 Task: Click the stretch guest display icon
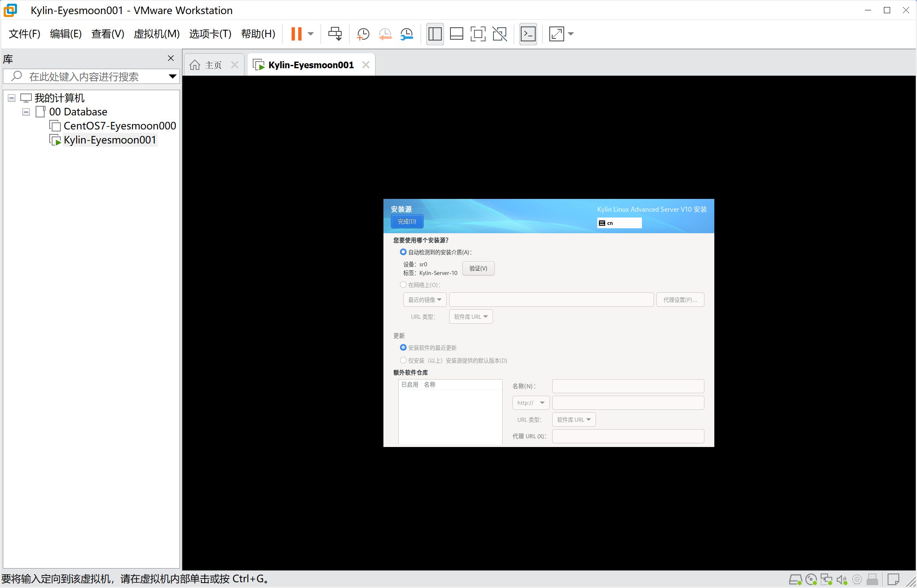(x=557, y=34)
